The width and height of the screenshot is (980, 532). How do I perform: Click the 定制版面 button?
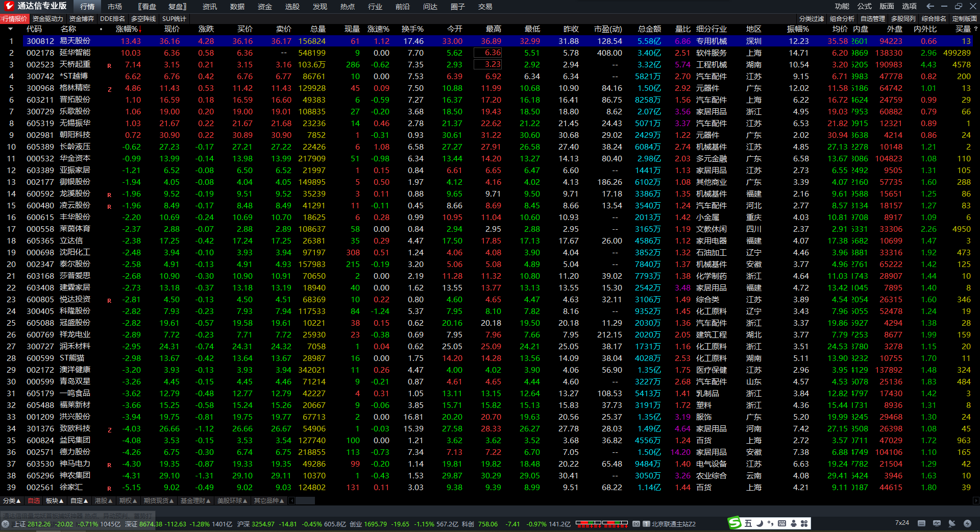965,18
